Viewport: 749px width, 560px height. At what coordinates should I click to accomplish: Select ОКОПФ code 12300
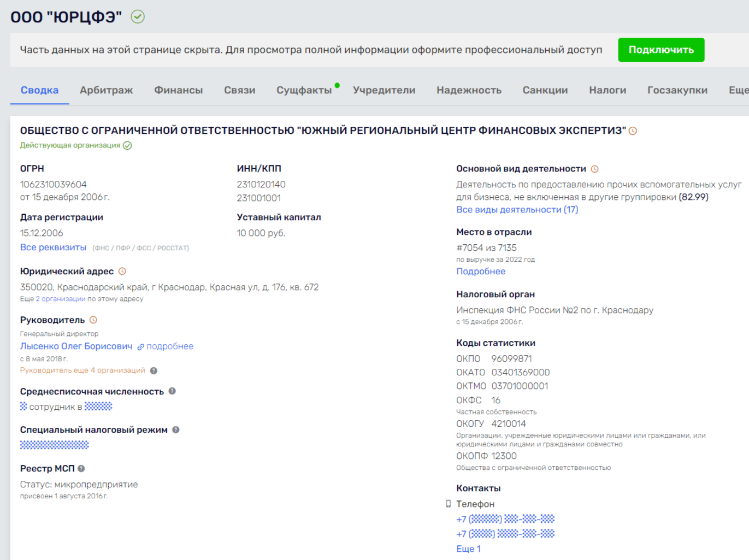504,456
